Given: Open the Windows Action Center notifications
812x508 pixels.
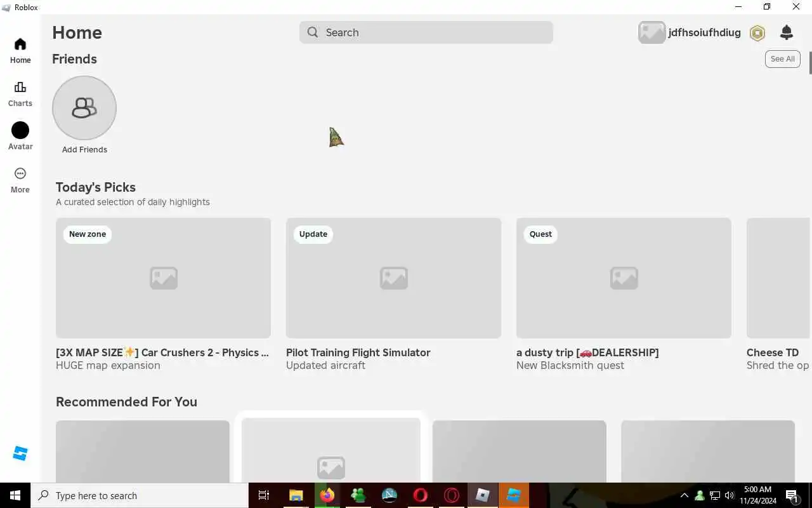Looking at the screenshot, I should [x=792, y=495].
